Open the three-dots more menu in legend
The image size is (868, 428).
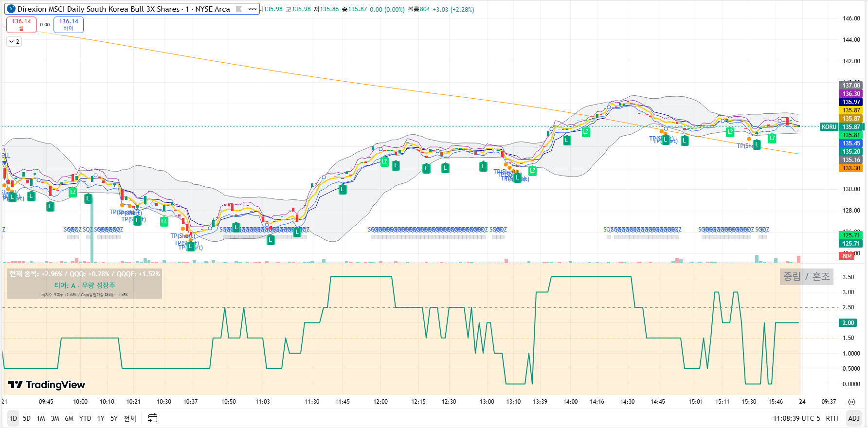252,9
